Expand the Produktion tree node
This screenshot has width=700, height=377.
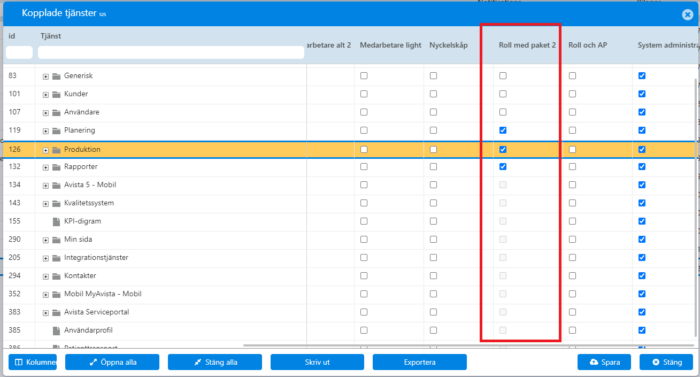click(x=46, y=151)
